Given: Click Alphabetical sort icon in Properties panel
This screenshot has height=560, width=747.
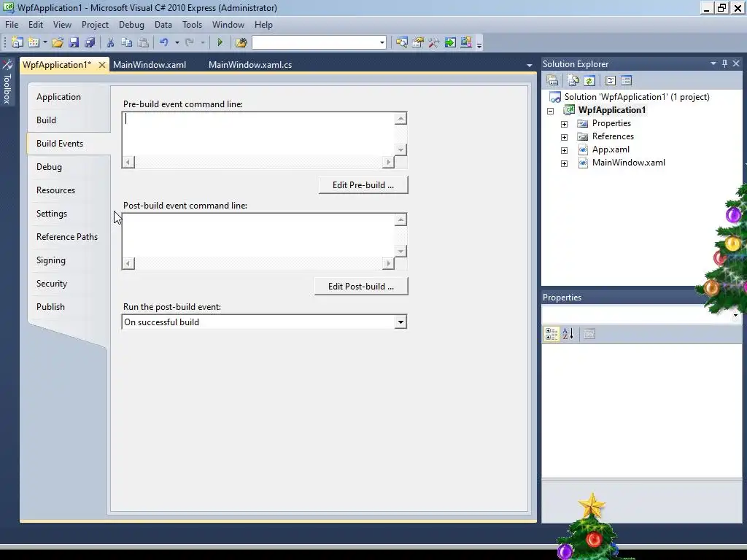Looking at the screenshot, I should tap(568, 334).
